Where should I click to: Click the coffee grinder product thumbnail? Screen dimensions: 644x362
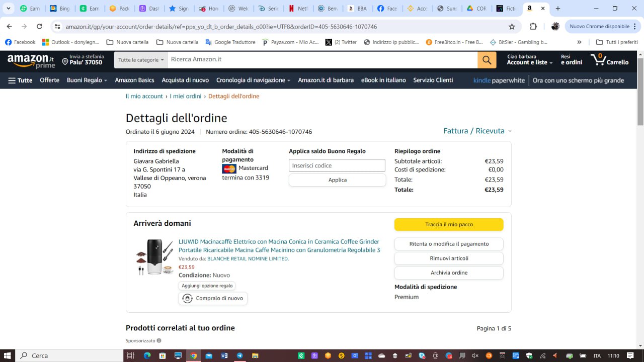point(154,256)
